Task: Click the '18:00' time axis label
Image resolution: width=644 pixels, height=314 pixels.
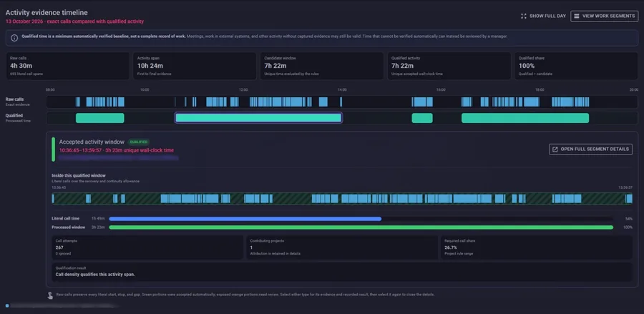Action: [540, 89]
